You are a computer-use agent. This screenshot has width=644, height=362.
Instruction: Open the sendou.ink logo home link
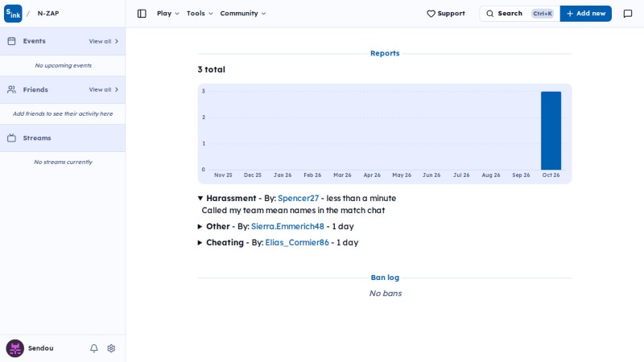pos(13,14)
